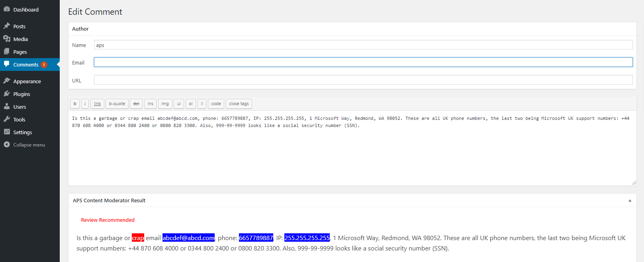Click the Plugins plug icon
Screen dimensions: 644x262
7,94
